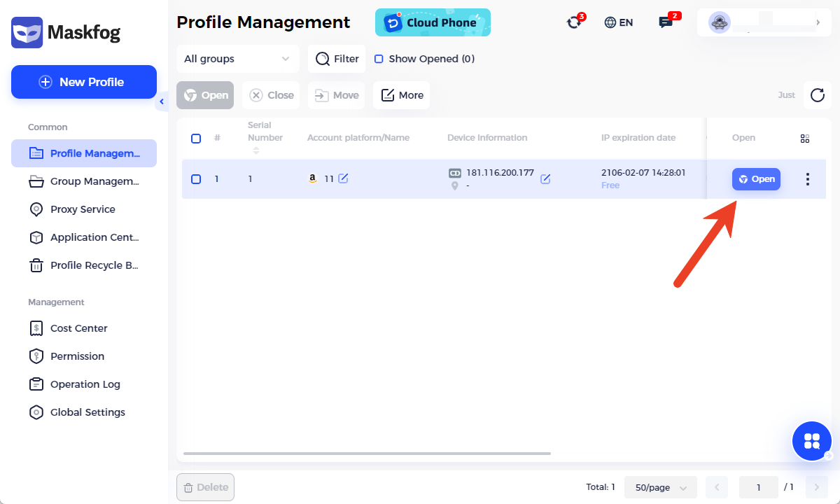Select the checkbox for profile row 1
840x504 pixels.
coord(196,179)
